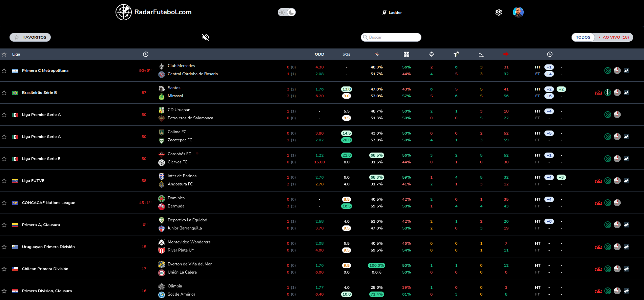Click the header favorites star beside Liga

[x=4, y=54]
